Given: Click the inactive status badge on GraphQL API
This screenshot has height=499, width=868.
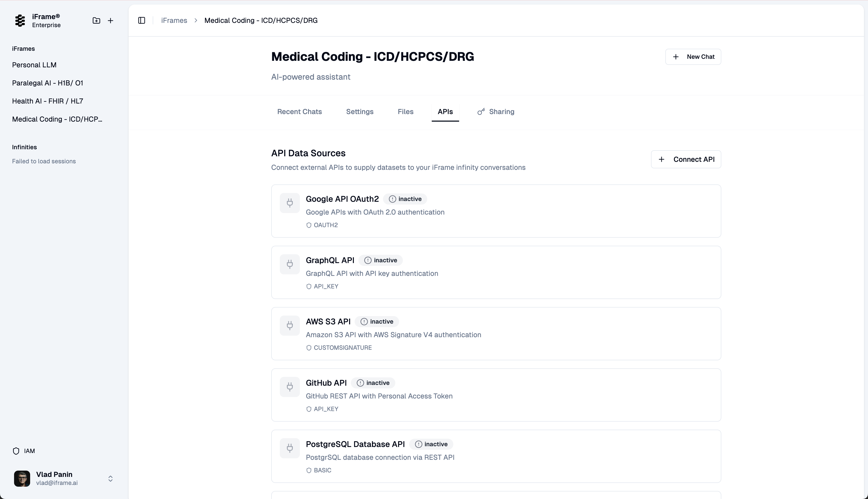Looking at the screenshot, I should [381, 261].
